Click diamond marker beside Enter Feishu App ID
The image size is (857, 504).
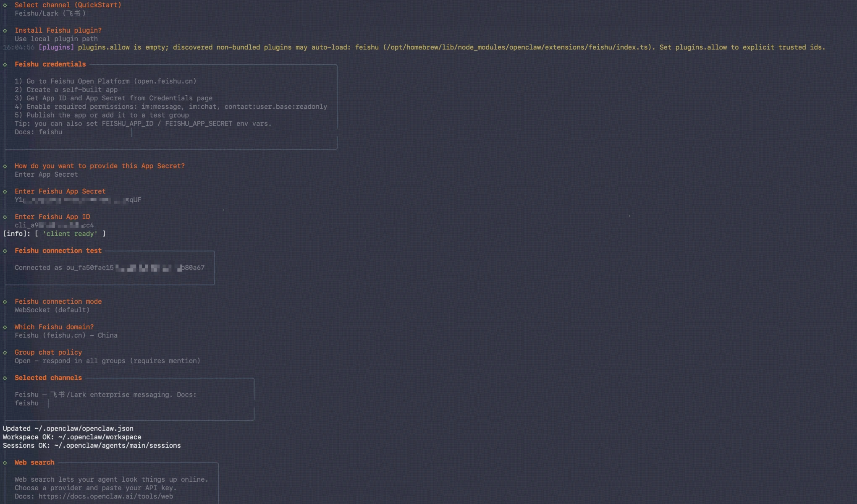pyautogui.click(x=5, y=217)
